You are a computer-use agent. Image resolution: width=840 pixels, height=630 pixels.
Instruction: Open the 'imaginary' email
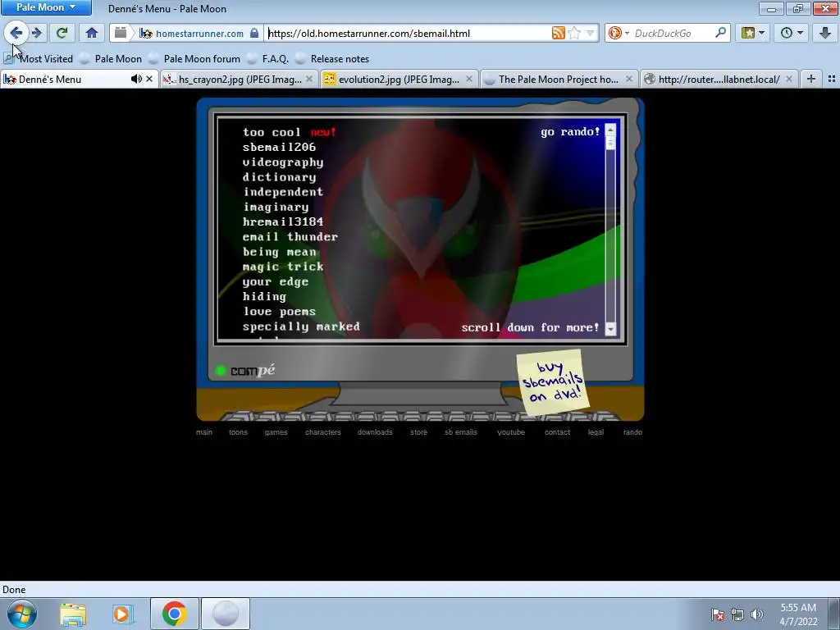tap(276, 207)
